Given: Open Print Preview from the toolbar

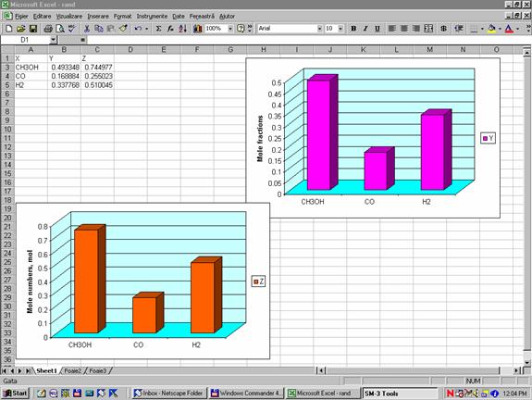Looking at the screenshot, I should coord(60,29).
